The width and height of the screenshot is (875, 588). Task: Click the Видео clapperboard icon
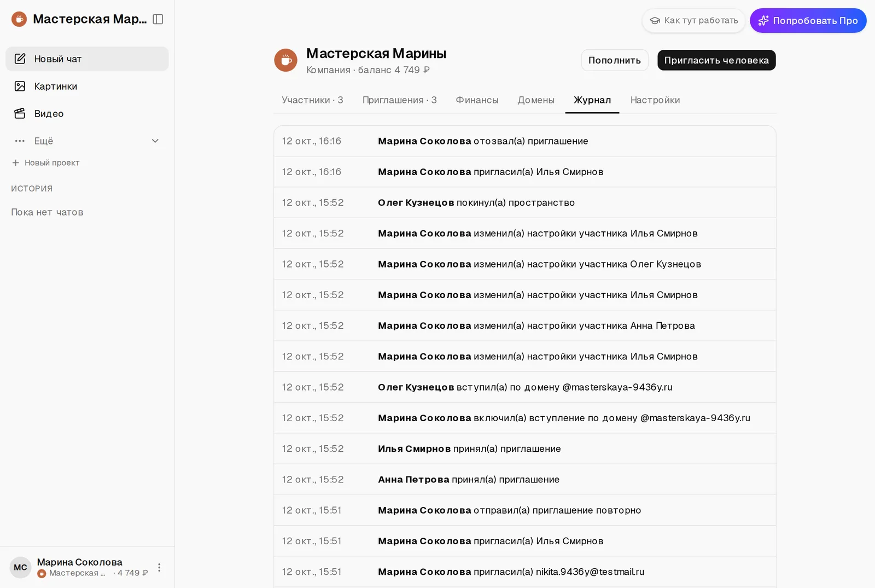pos(20,113)
